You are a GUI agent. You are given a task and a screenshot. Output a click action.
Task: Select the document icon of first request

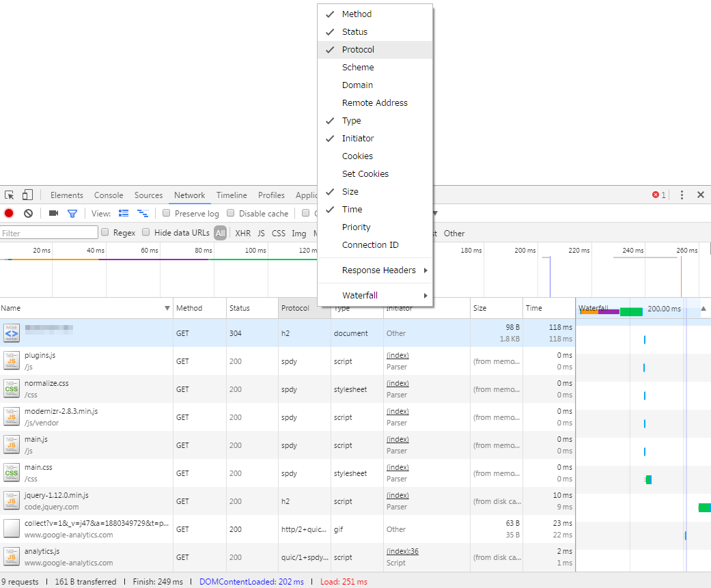click(x=12, y=333)
